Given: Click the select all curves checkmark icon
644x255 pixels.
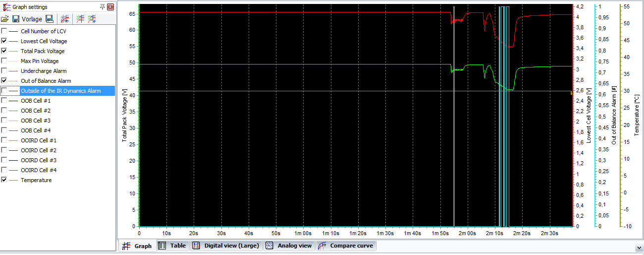Looking at the screenshot, I should [x=80, y=19].
